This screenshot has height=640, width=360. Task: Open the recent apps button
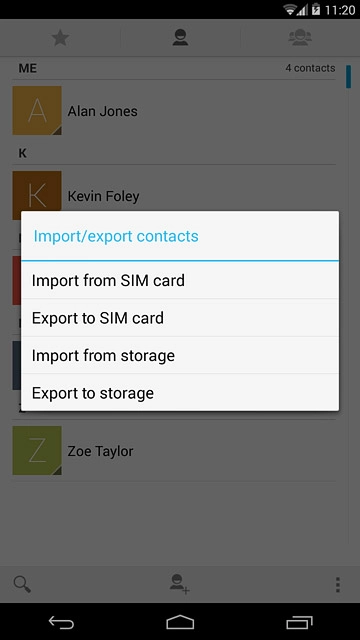click(x=300, y=622)
